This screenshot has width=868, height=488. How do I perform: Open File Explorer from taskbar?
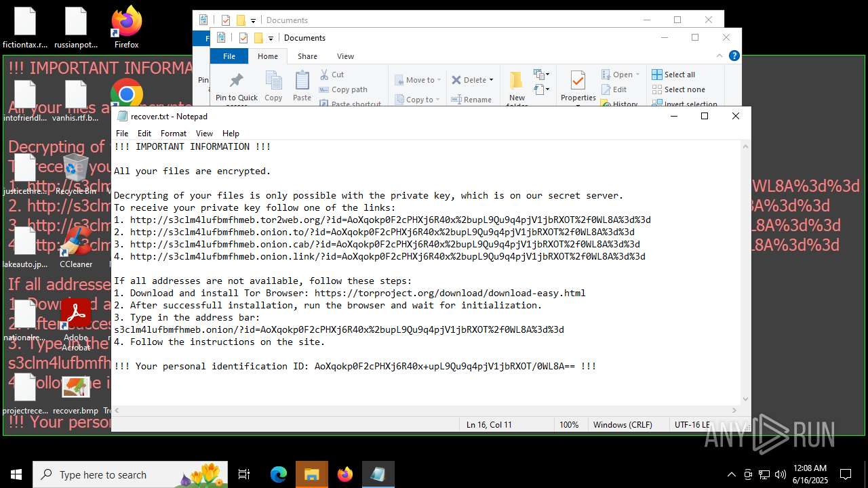click(x=311, y=474)
